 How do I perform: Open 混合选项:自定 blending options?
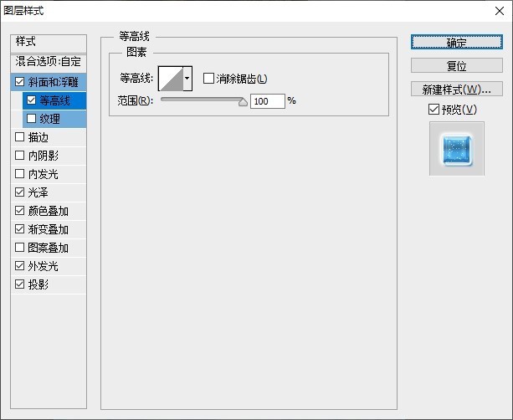[49, 62]
